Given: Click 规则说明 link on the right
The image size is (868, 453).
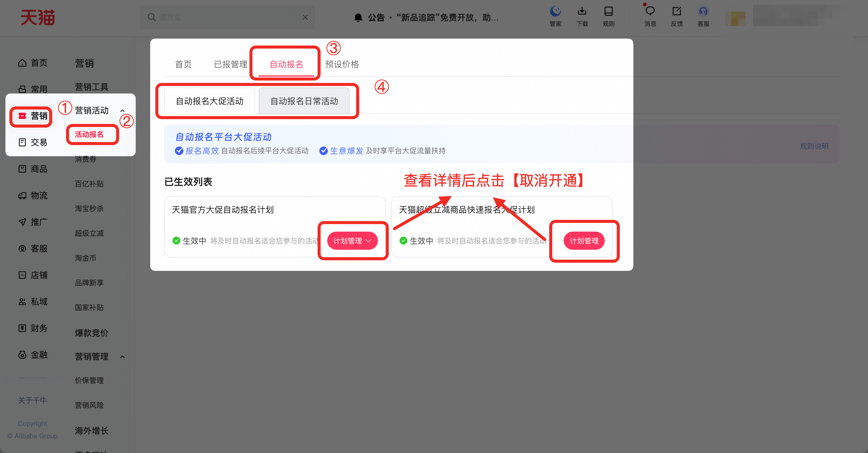Looking at the screenshot, I should 814,146.
